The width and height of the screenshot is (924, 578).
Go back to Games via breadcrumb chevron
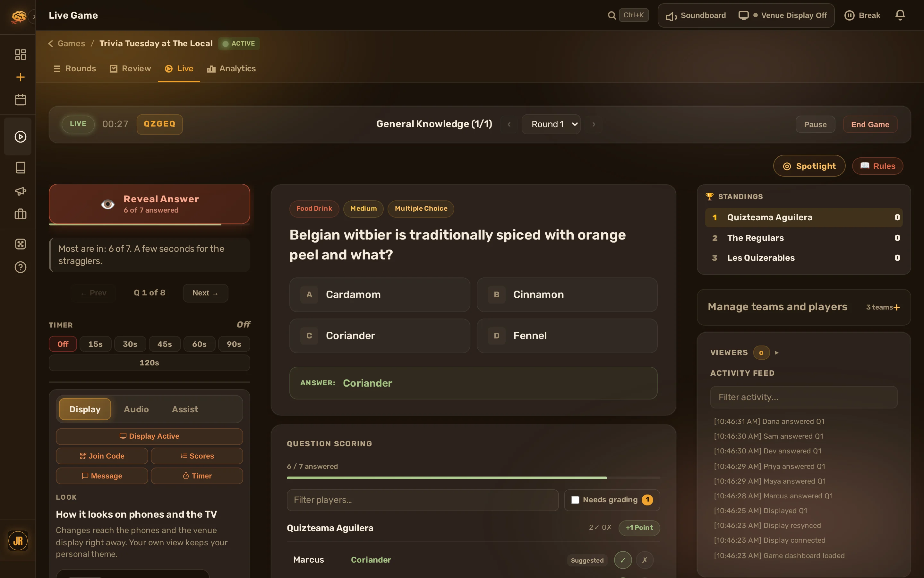tap(50, 44)
